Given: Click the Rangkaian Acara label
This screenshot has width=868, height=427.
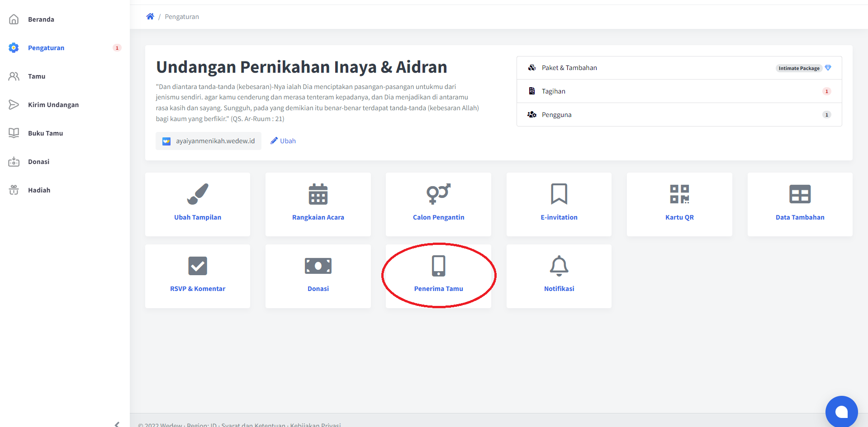Looking at the screenshot, I should point(318,217).
